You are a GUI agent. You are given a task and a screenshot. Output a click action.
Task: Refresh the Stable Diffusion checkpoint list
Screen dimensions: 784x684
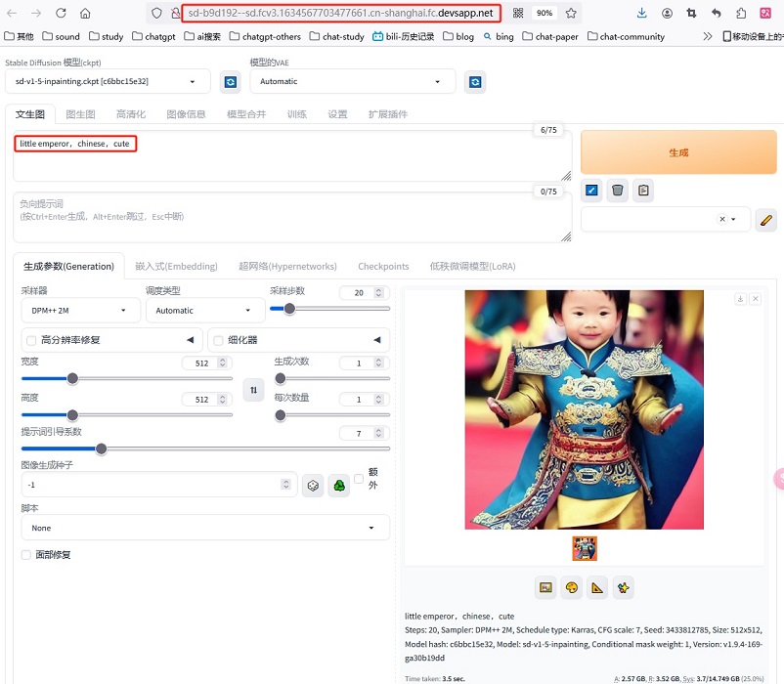click(231, 82)
